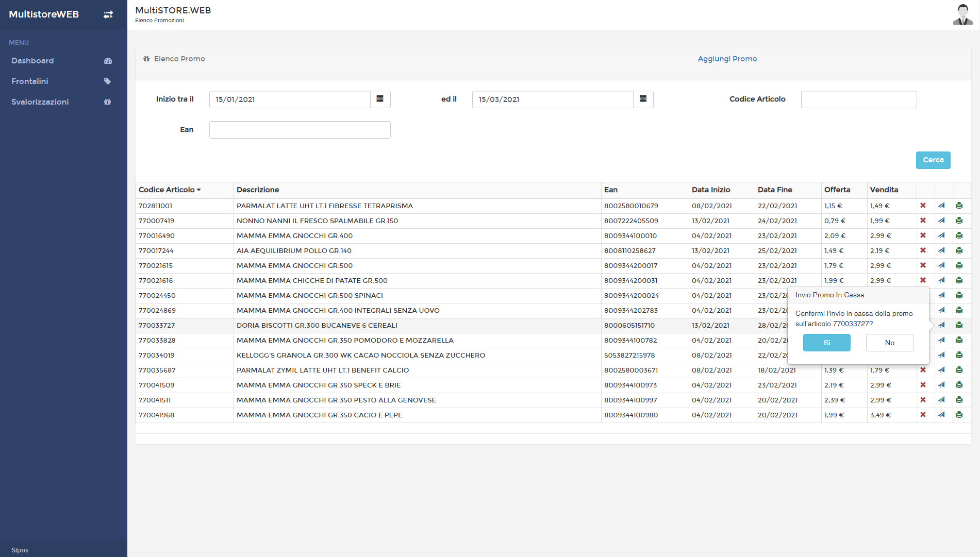Select Ean 8000605151710 cell
The width and height of the screenshot is (980, 557).
point(629,325)
